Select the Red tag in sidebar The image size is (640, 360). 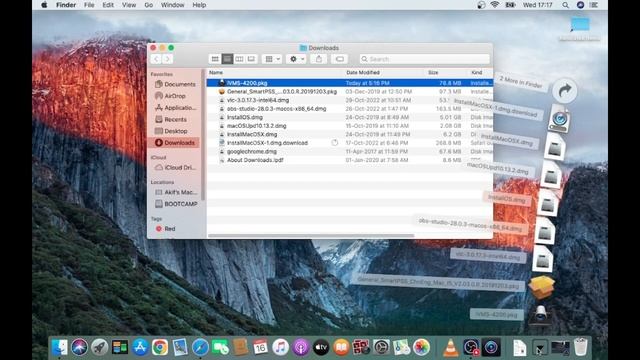click(165, 229)
